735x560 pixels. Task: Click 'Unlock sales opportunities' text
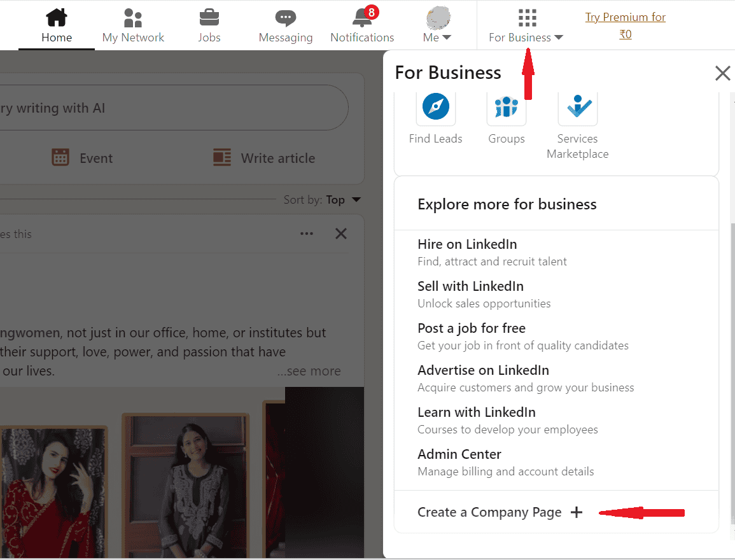coord(484,304)
